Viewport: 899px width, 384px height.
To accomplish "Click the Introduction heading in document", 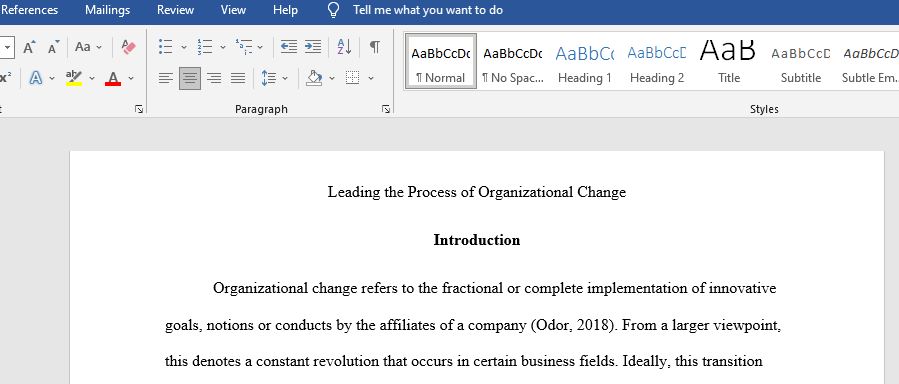I will 476,240.
